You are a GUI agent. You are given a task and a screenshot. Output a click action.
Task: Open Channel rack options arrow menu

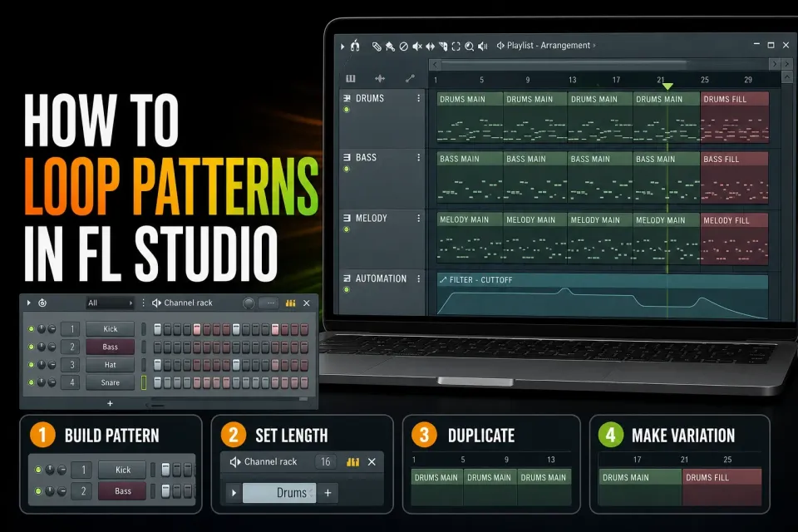tap(28, 303)
